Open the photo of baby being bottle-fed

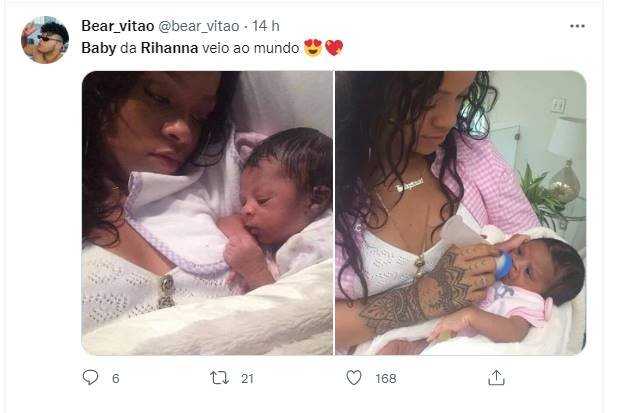click(x=460, y=213)
